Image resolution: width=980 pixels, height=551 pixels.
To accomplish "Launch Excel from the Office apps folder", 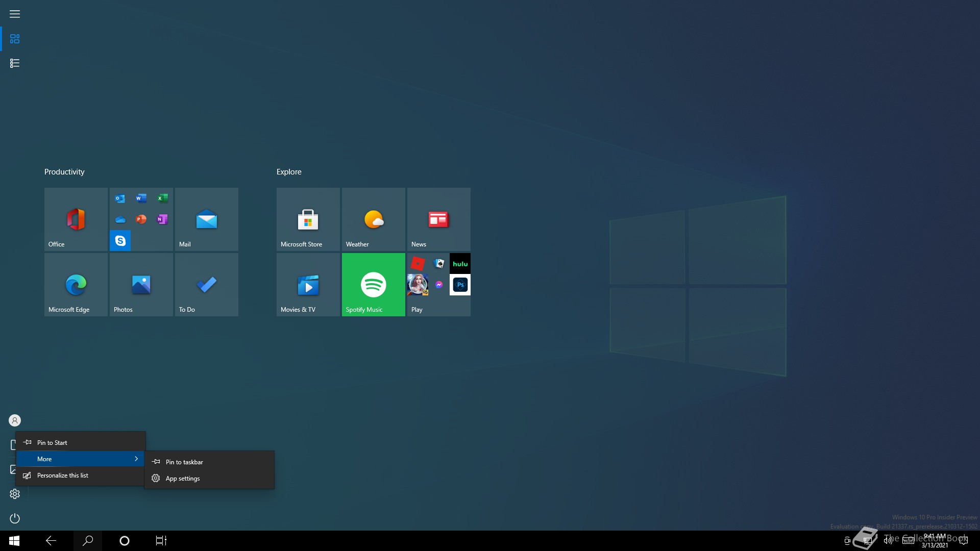I will [x=162, y=198].
